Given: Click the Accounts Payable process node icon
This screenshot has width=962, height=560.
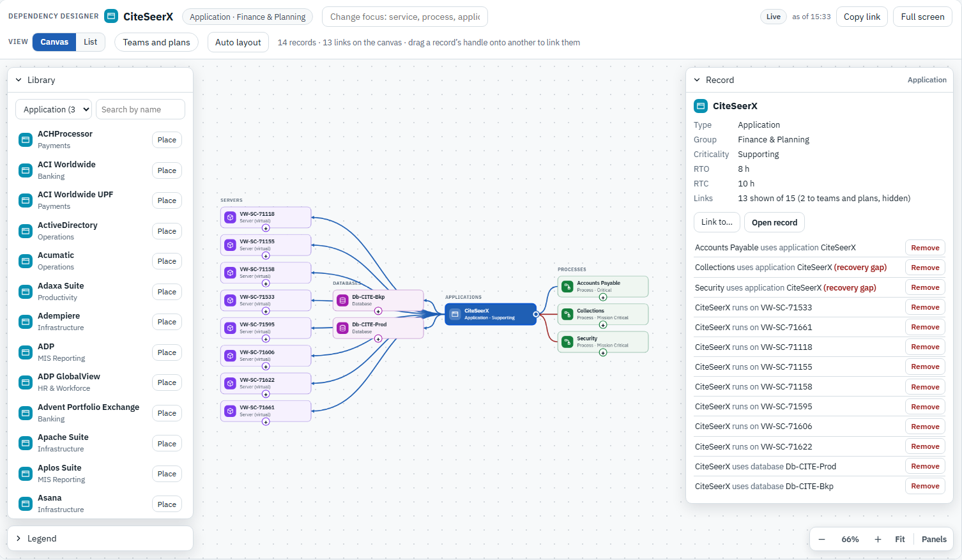Looking at the screenshot, I should pos(567,287).
